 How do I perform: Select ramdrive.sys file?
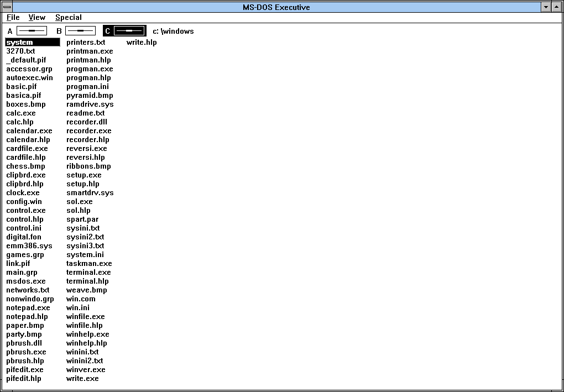point(90,104)
